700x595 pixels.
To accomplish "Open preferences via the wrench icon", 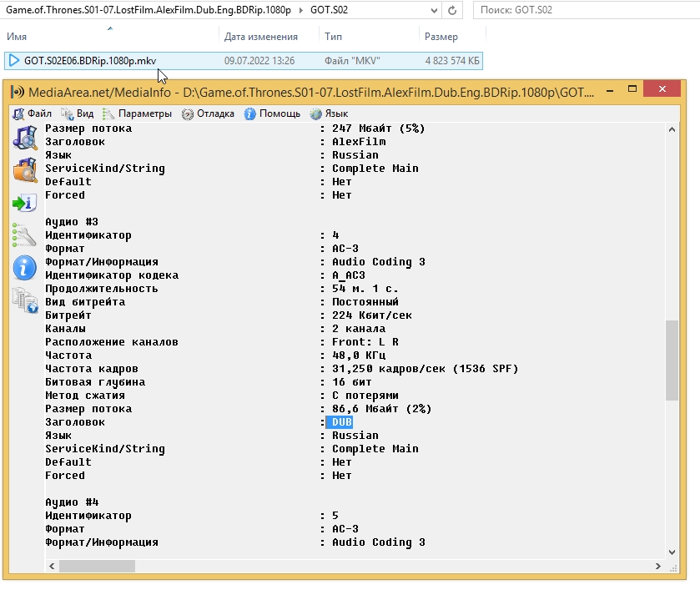I will pos(24,235).
